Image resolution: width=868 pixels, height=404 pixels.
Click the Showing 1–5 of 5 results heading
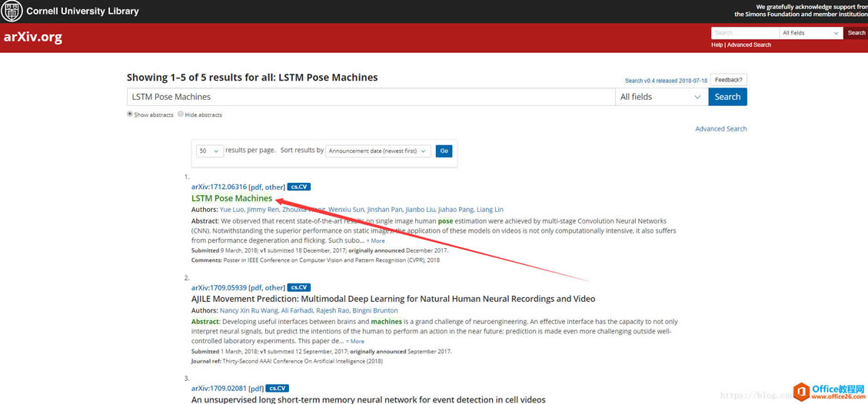point(252,78)
